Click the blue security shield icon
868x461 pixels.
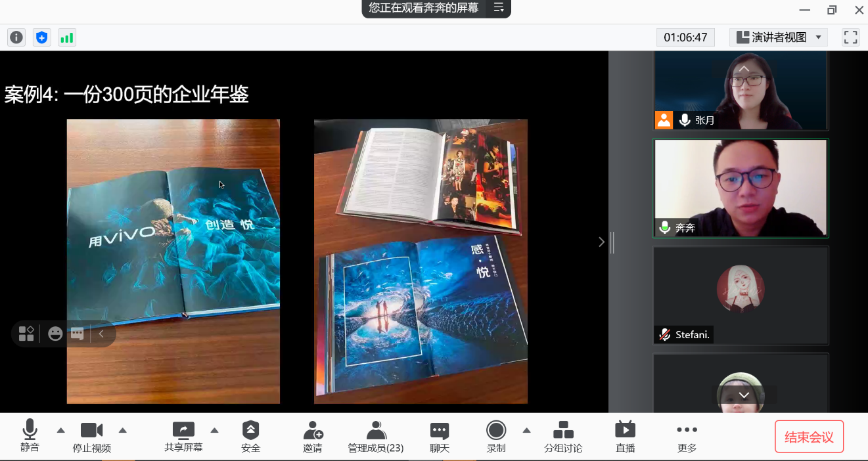pos(42,37)
